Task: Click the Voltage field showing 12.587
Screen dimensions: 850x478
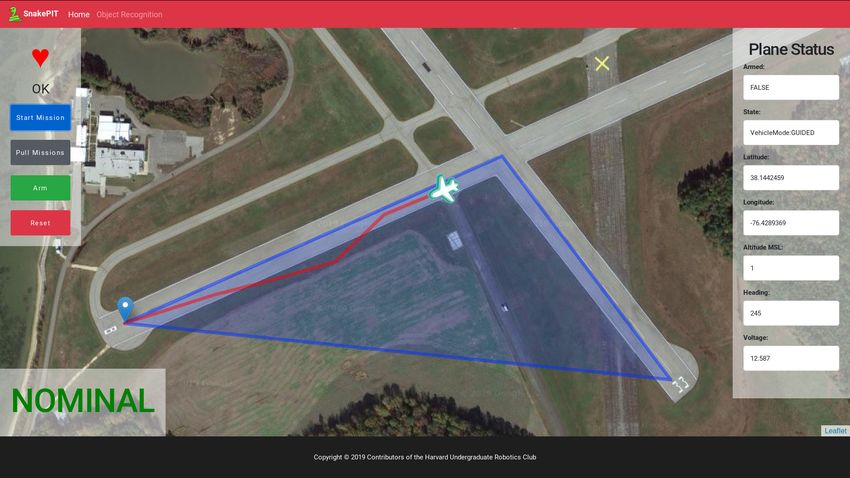Action: (x=791, y=358)
